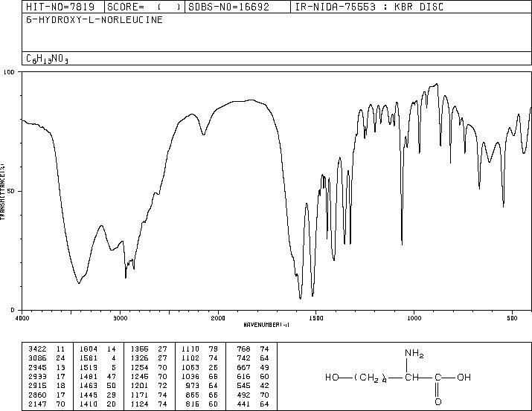The image size is (532, 411).
Task: Click the molecular formula C6H13NO3
Action: point(47,59)
